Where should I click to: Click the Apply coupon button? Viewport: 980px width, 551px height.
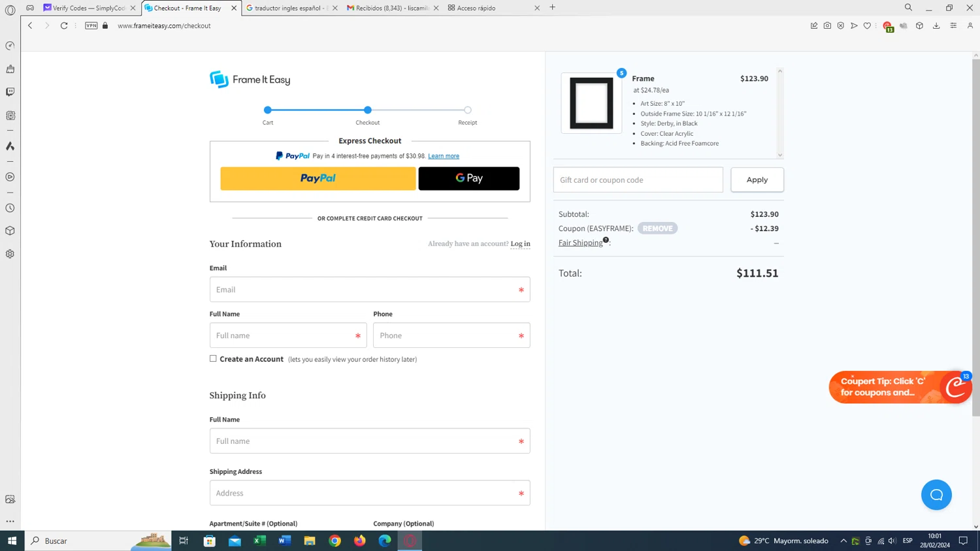click(757, 180)
